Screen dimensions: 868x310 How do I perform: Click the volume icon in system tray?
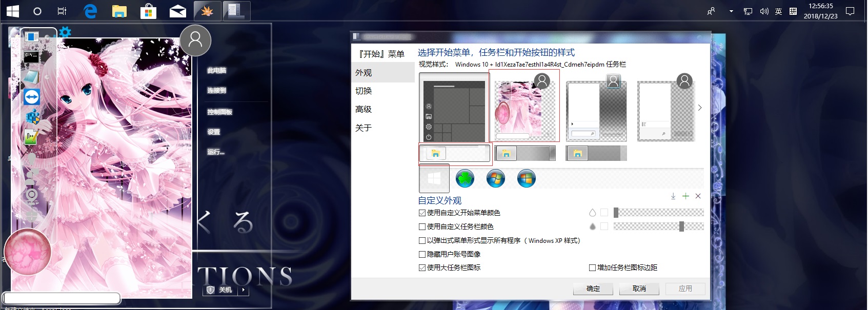tap(764, 11)
